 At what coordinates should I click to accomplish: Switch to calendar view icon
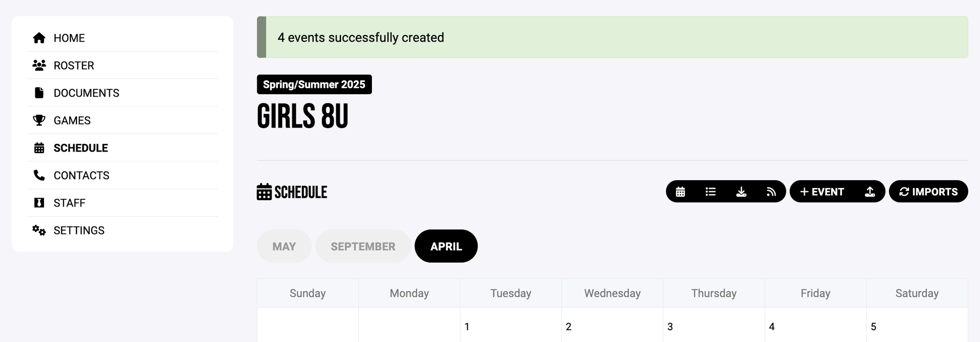(680, 192)
